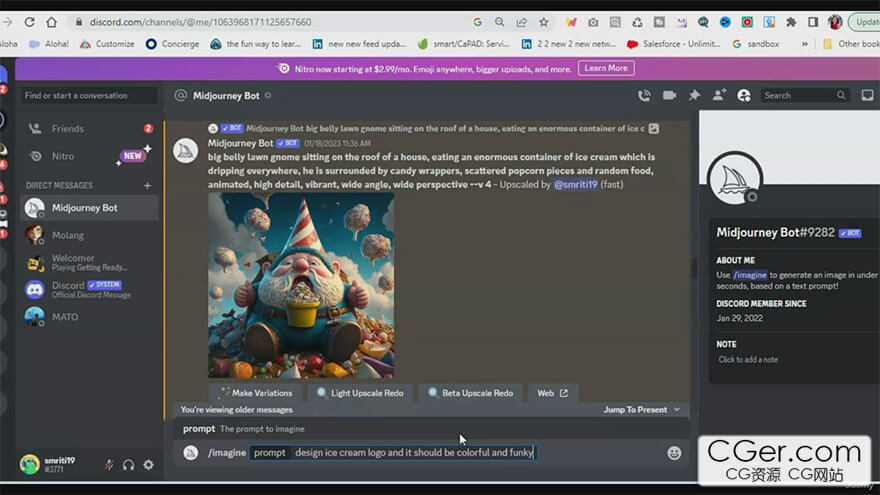Open the sandbox bookmark
This screenshot has height=495, width=880.
(x=756, y=44)
